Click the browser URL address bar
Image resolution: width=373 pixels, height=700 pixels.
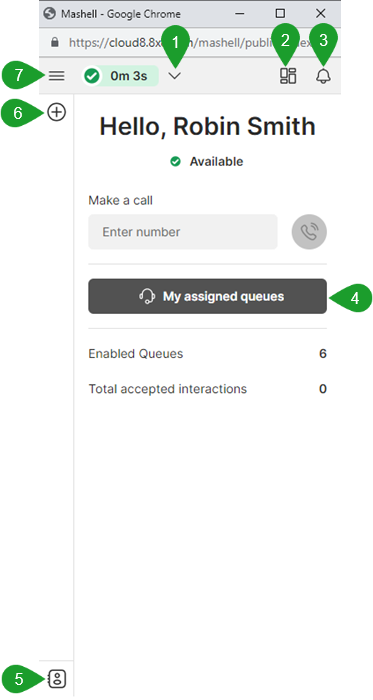click(x=190, y=42)
